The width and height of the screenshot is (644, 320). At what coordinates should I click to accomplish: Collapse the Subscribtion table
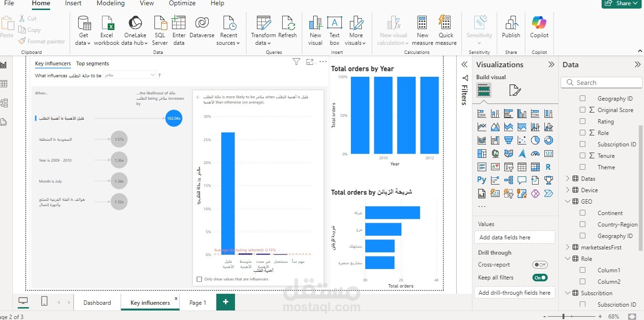[568, 293]
